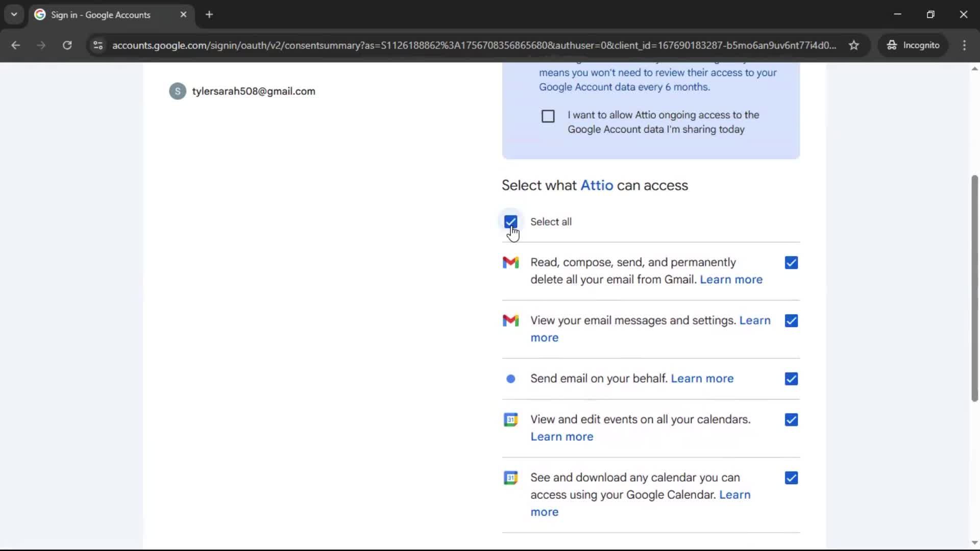The height and width of the screenshot is (551, 980).
Task: Enable ongoing access for Attio checkbox
Action: click(x=547, y=116)
